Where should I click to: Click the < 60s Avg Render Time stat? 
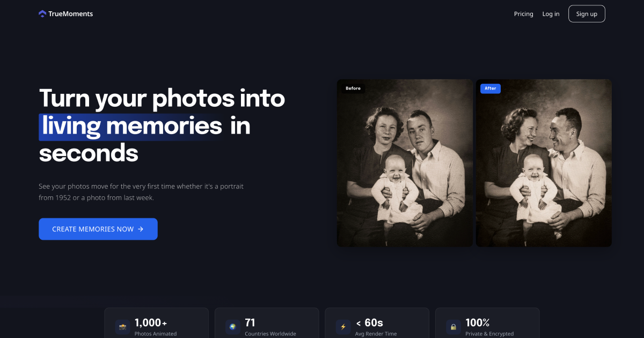[x=376, y=327]
